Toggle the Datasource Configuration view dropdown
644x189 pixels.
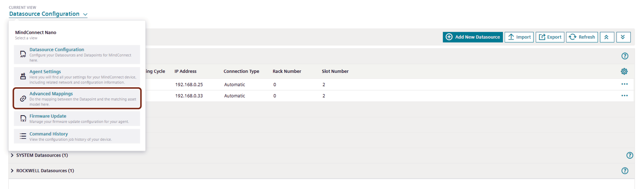tap(48, 14)
